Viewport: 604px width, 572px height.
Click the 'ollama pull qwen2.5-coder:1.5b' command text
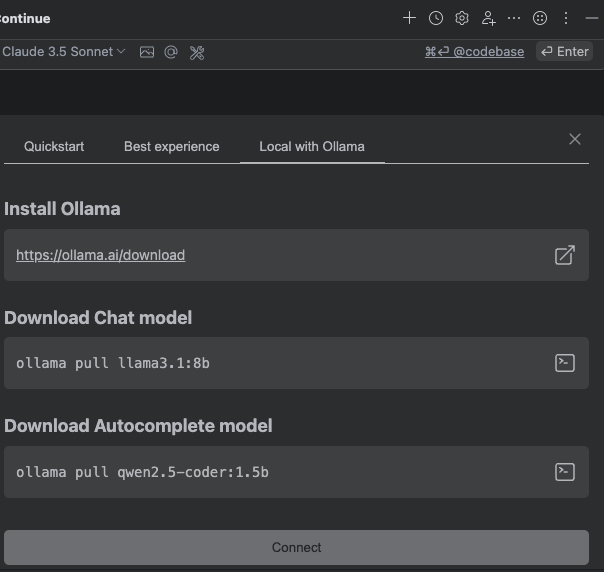pyautogui.click(x=142, y=472)
